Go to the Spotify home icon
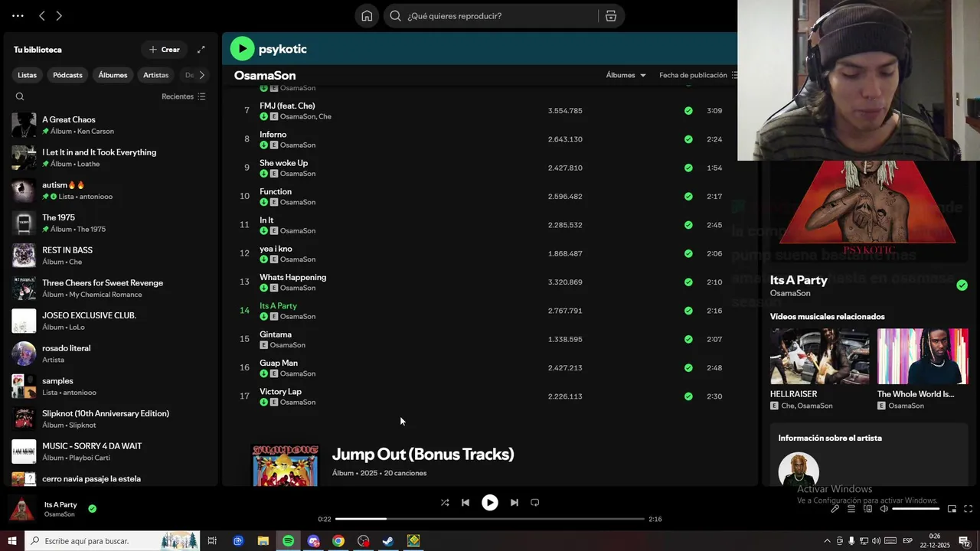Viewport: 980px width, 551px height. pos(367,16)
